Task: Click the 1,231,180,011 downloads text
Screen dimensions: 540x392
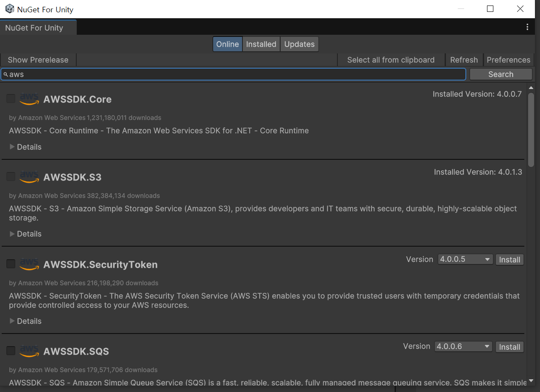Action: click(124, 118)
